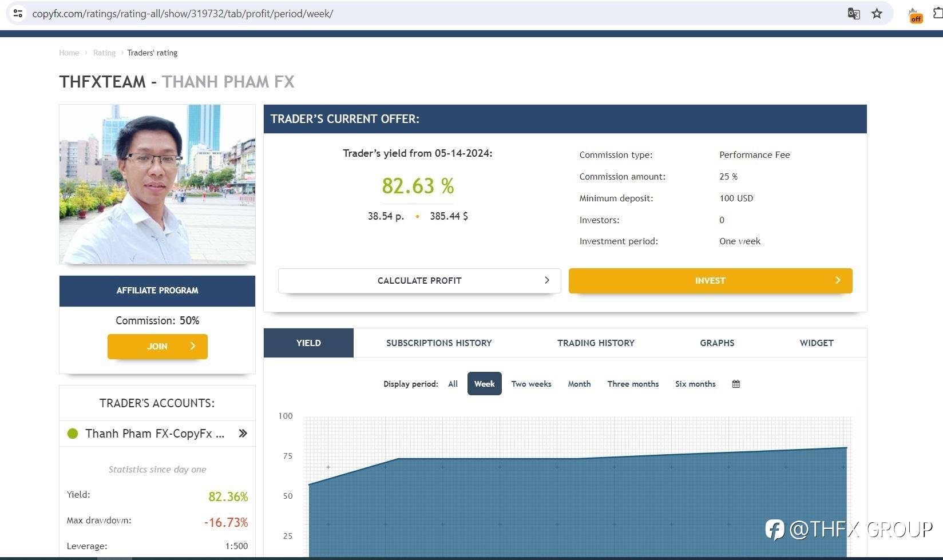The image size is (943, 560).
Task: Open the Graphs tab
Action: tap(717, 343)
